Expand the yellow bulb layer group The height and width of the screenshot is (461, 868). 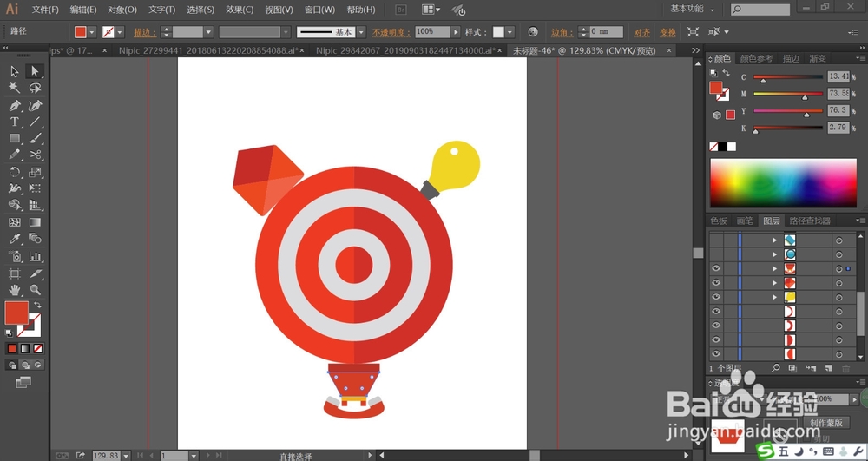pos(774,297)
